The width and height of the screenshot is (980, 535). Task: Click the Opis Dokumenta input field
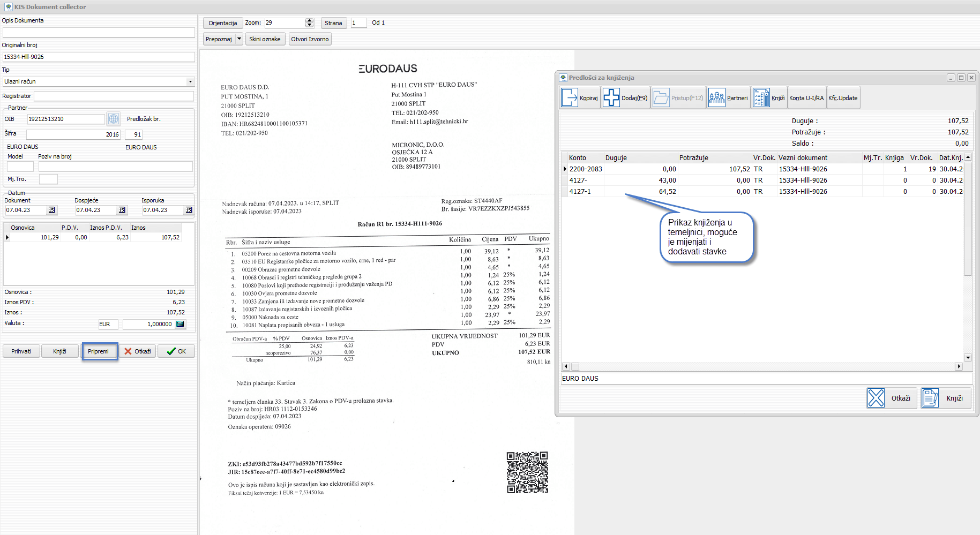[x=99, y=32]
